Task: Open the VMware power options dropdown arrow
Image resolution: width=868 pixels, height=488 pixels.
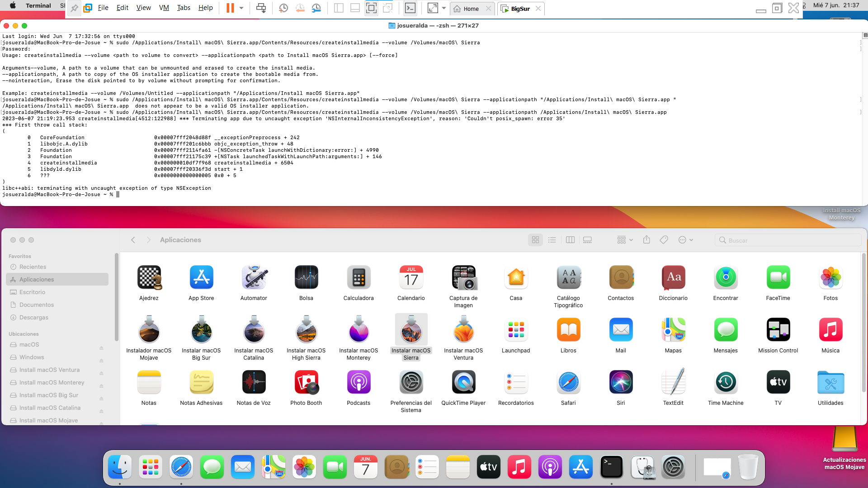Action: [241, 8]
